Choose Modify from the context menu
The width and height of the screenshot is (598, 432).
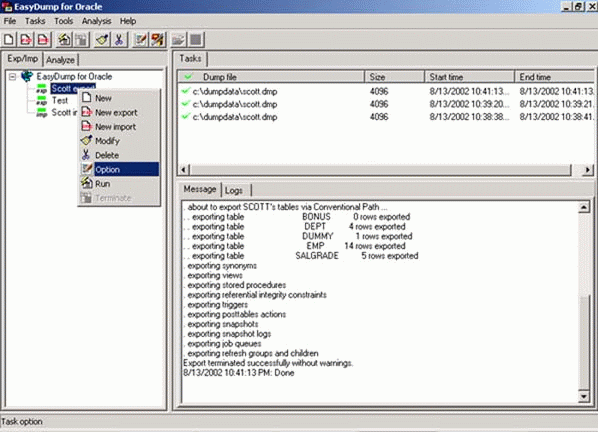pos(119,141)
